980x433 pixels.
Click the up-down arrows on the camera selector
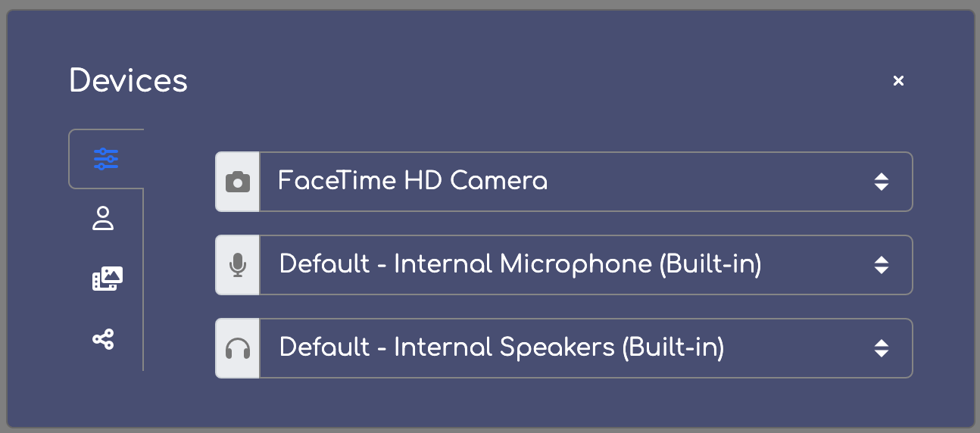point(881,182)
